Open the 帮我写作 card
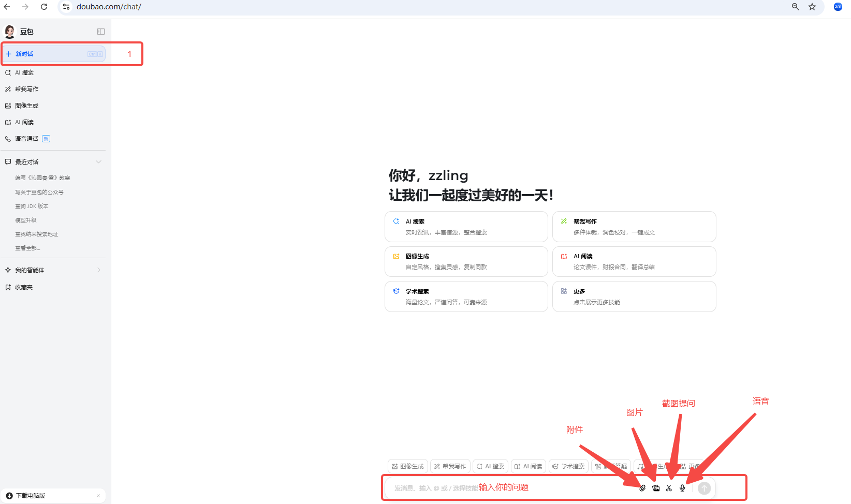Screen dimensions: 851x504 634,227
